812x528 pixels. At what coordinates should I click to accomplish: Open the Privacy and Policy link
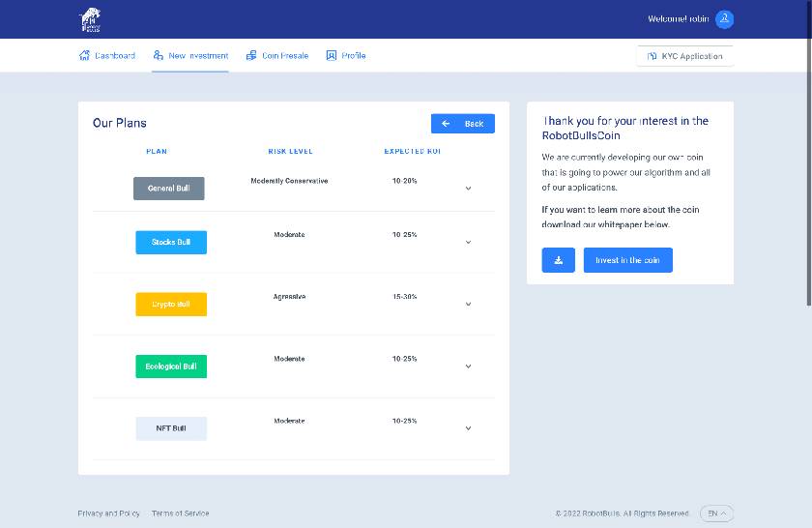click(108, 513)
